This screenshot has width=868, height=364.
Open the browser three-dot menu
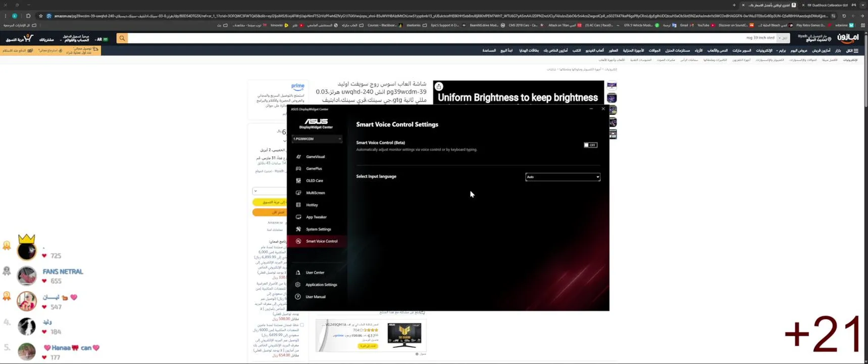6,16
